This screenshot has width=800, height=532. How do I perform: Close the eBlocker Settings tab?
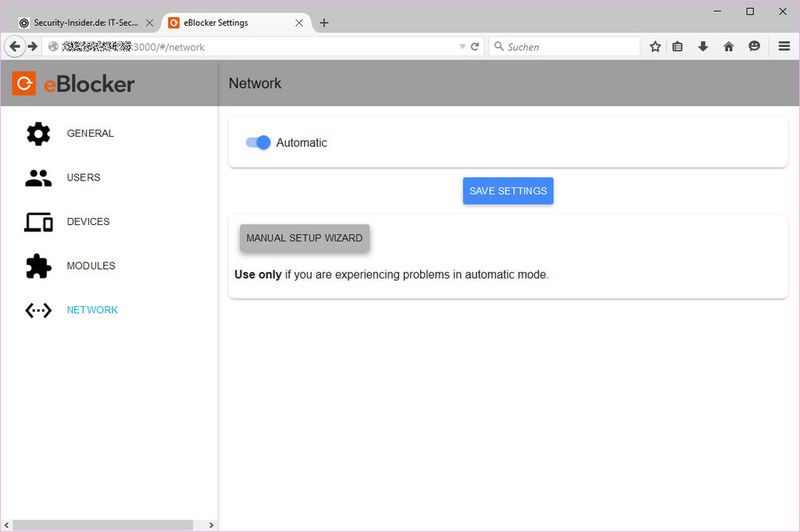click(299, 23)
